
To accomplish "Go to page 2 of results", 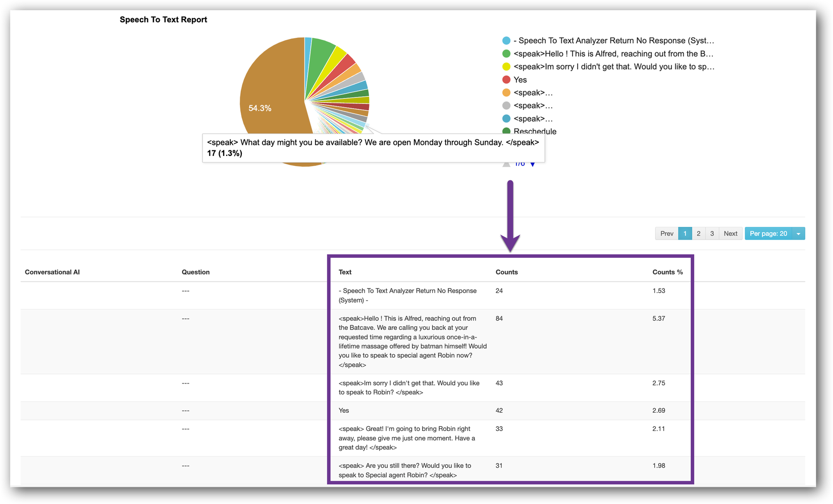I will point(698,234).
